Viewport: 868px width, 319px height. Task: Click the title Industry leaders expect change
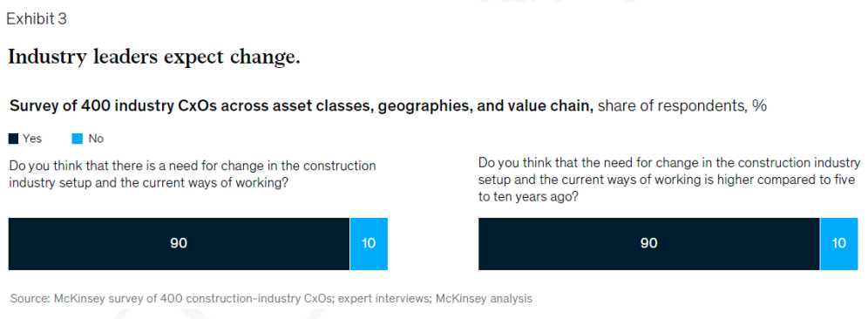coord(154,57)
